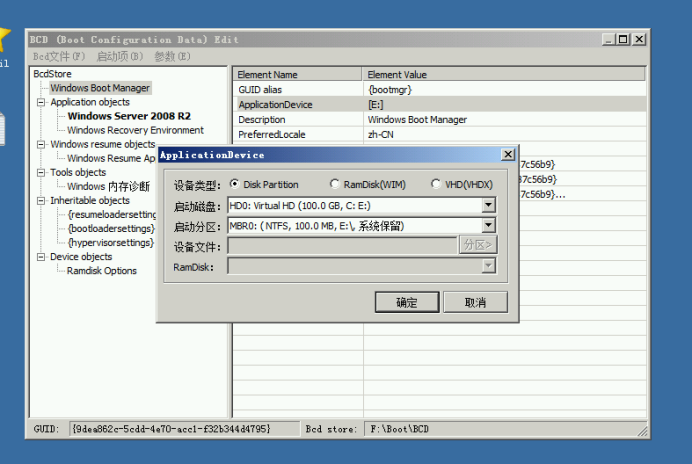The image size is (692, 464).
Task: Collapse the Tools objects tree node
Action: 41,172
